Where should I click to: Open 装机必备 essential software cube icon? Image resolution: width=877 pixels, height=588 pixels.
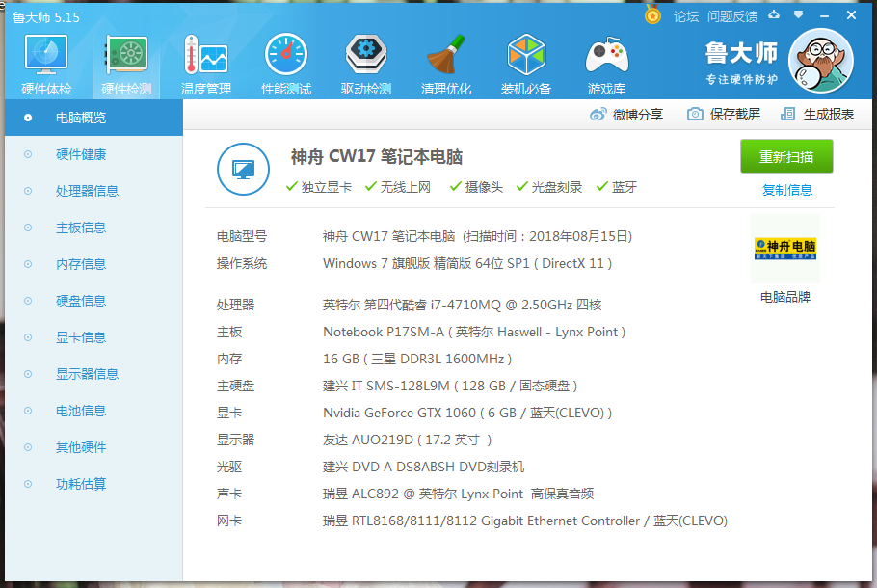[526, 64]
